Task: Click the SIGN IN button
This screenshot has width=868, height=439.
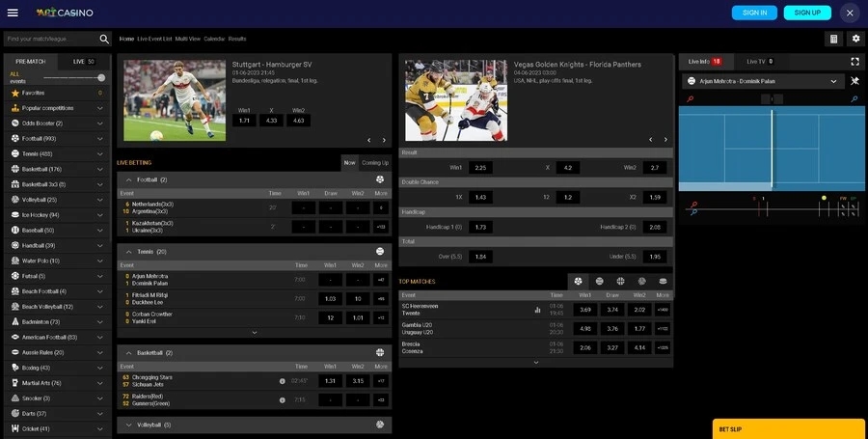Action: point(754,13)
